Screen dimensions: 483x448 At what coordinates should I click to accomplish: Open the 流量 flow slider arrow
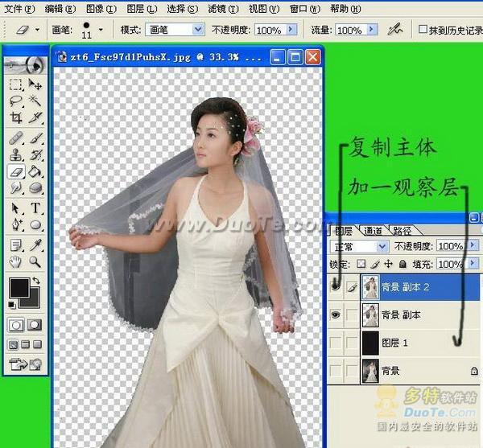pos(373,30)
